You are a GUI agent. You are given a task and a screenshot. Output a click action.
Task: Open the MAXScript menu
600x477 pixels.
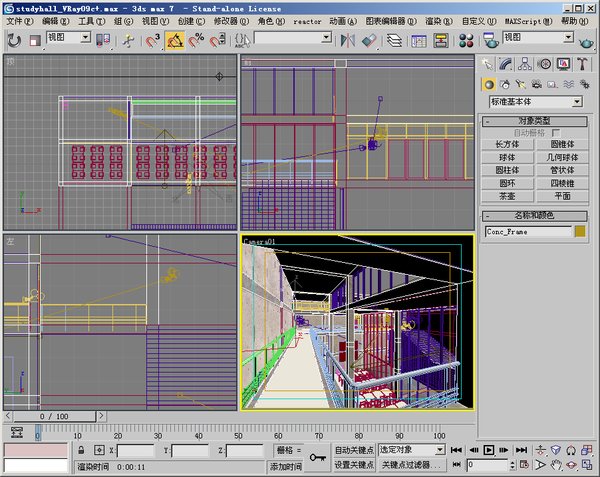[x=528, y=21]
